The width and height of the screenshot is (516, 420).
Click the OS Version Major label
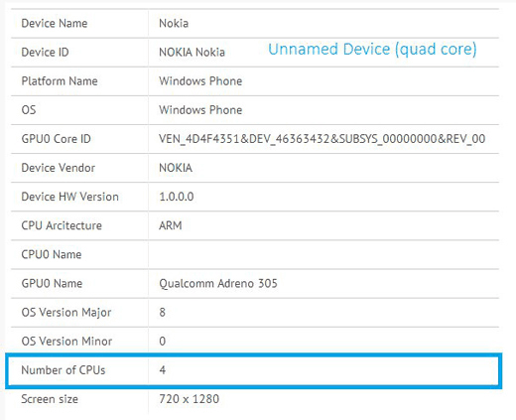(x=66, y=313)
